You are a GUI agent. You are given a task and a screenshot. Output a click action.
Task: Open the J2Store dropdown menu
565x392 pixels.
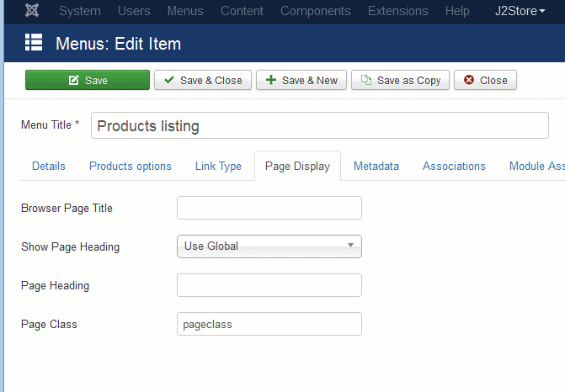520,11
